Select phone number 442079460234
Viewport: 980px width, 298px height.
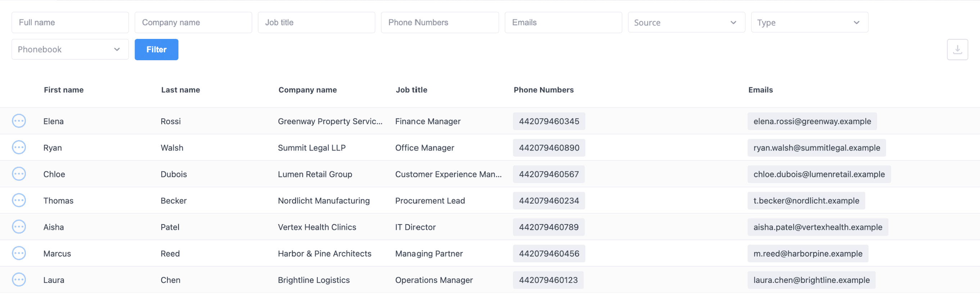tap(549, 201)
